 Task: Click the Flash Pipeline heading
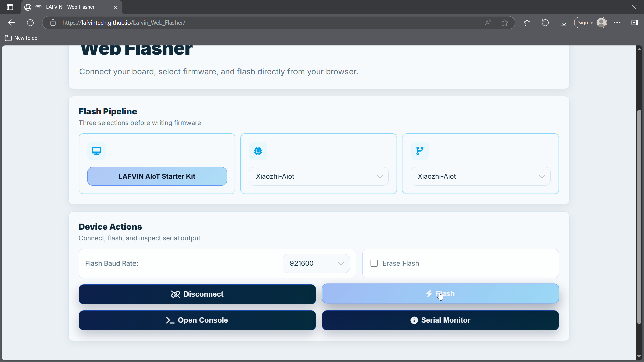point(108,111)
